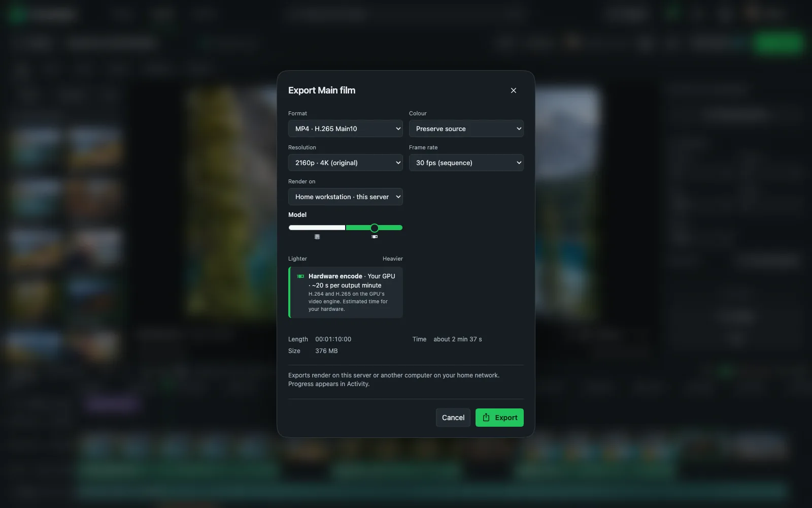This screenshot has height=508, width=812.
Task: Open the Frame rate dropdown
Action: 466,163
